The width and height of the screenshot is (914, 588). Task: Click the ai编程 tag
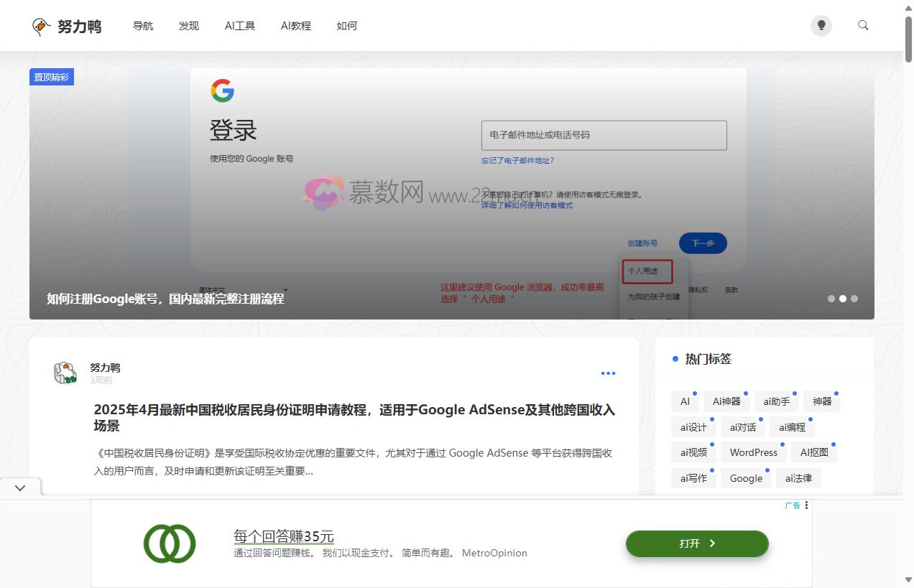[x=792, y=427]
